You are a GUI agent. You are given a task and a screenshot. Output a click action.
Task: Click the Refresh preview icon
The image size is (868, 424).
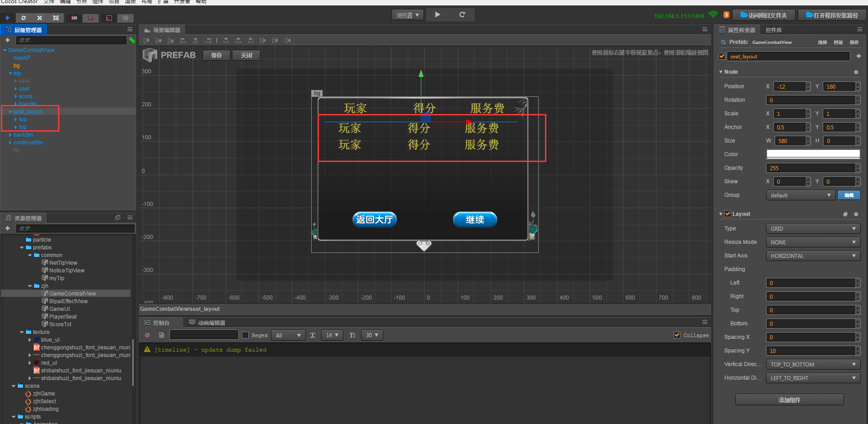(462, 14)
